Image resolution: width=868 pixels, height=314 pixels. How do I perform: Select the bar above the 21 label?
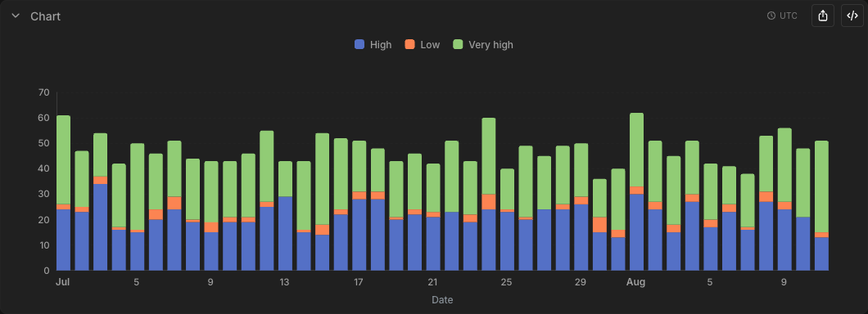pos(433,218)
